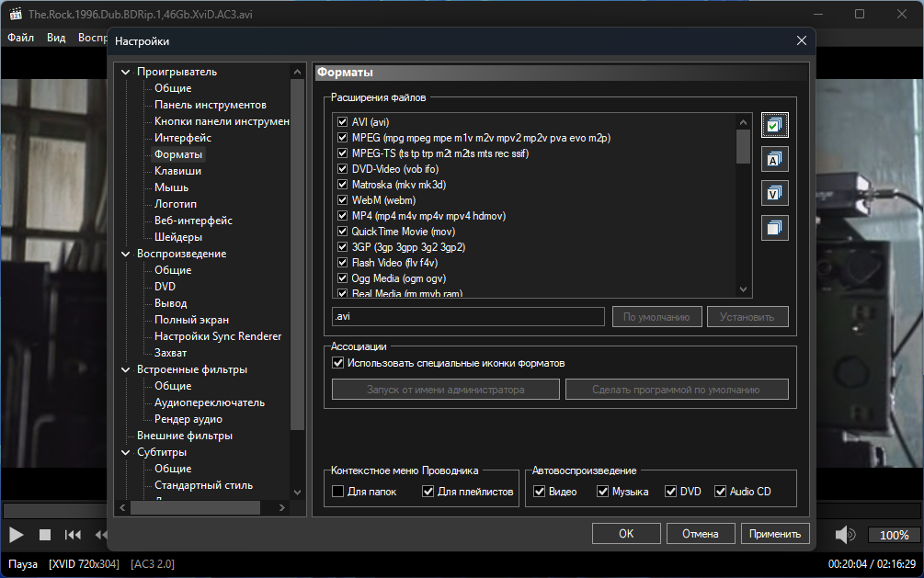The height and width of the screenshot is (578, 924).
Task: Click the select audio formats icon
Action: coord(774,159)
